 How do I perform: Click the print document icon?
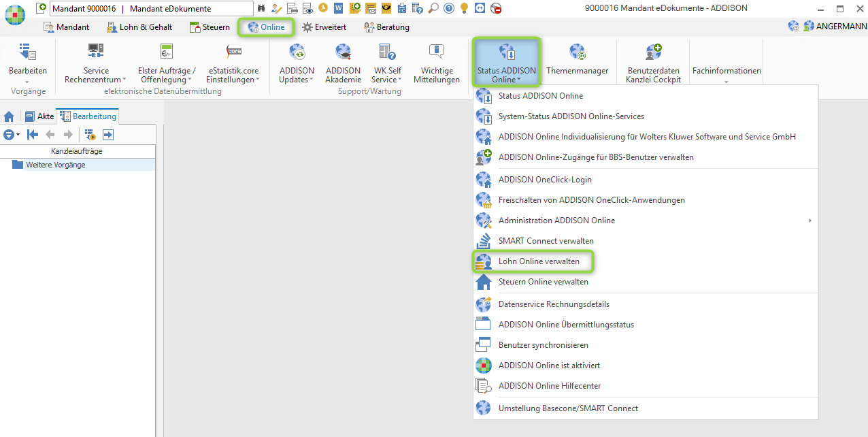[x=292, y=8]
